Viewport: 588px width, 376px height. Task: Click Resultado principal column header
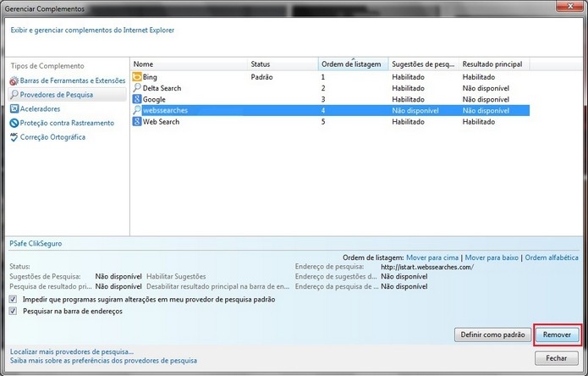point(494,64)
